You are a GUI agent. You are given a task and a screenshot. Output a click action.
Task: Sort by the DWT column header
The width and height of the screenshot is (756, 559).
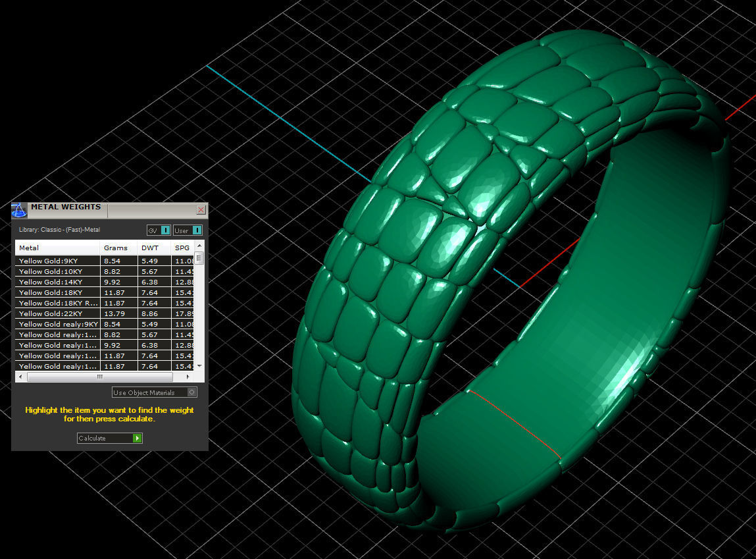pyautogui.click(x=154, y=248)
